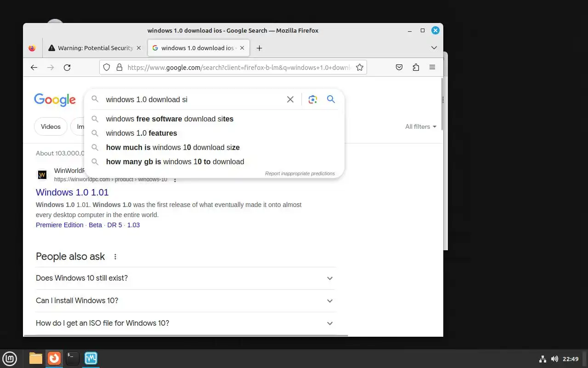
Task: Filter results by Videos
Action: pyautogui.click(x=51, y=126)
